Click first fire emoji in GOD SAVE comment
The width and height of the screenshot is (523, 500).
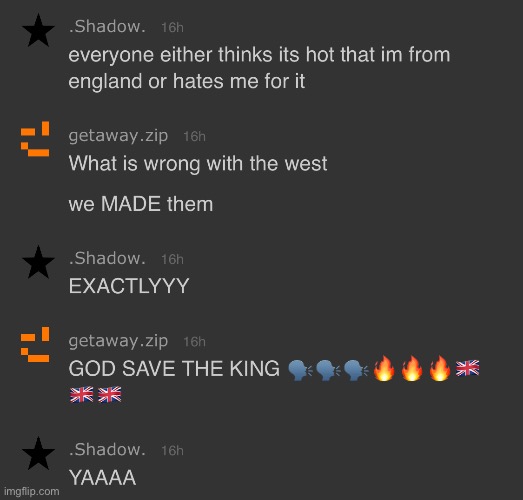(384, 368)
